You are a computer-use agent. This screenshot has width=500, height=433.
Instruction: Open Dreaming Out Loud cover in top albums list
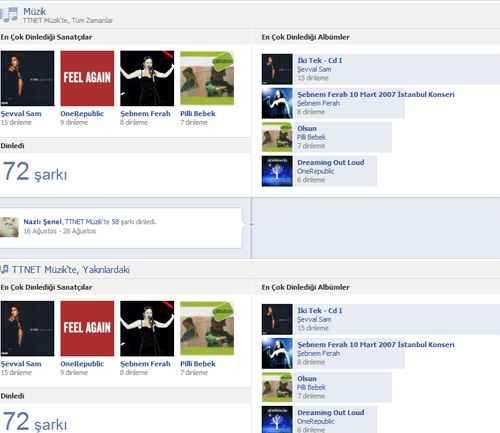coord(277,171)
